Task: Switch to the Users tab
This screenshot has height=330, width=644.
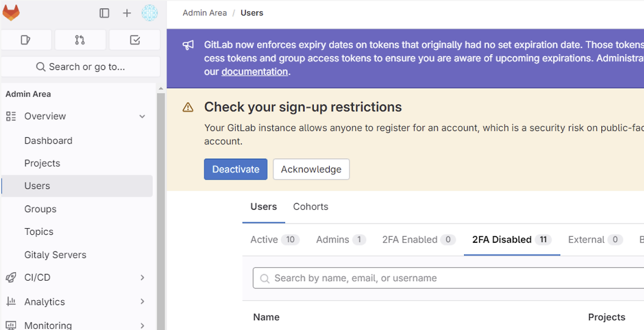Action: [x=264, y=207]
